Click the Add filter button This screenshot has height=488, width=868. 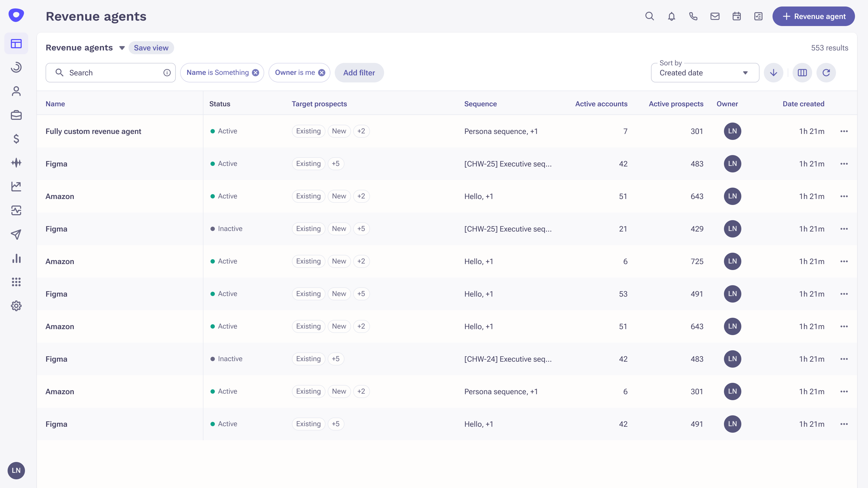point(359,73)
